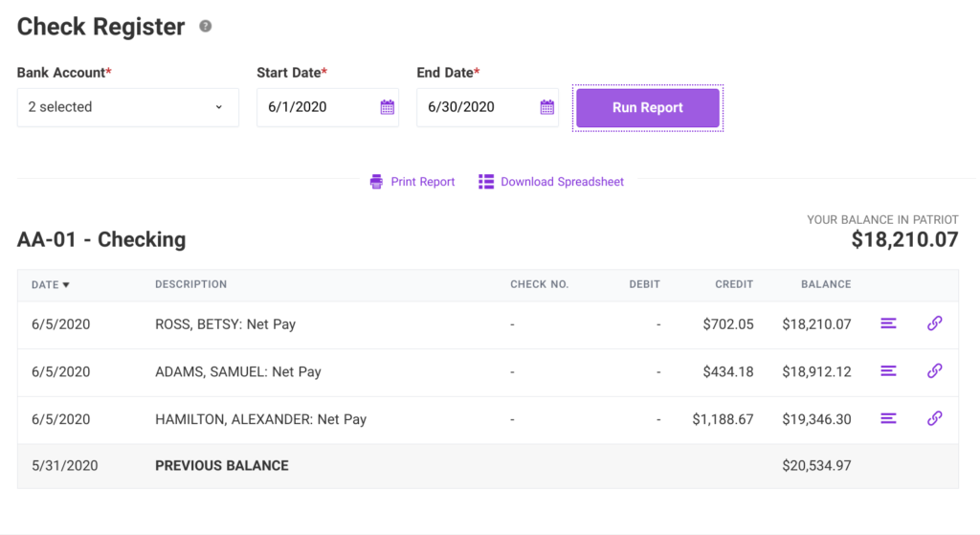Click link icon for ROSS, BETSY row
This screenshot has width=980, height=535.
click(x=934, y=324)
